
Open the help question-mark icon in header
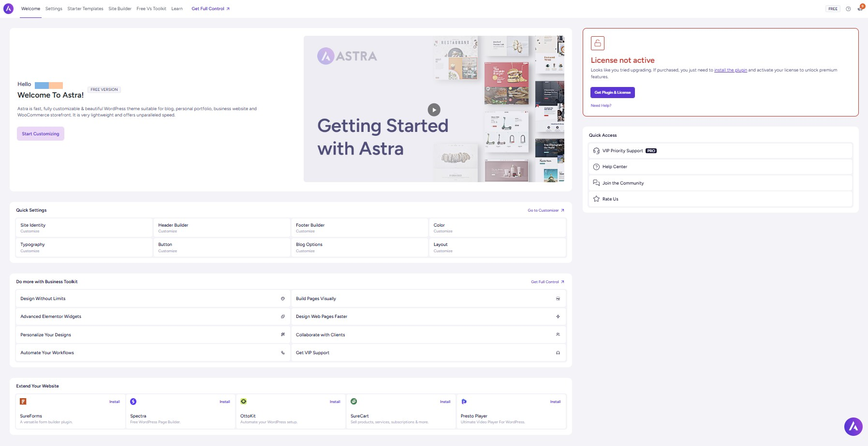point(848,9)
